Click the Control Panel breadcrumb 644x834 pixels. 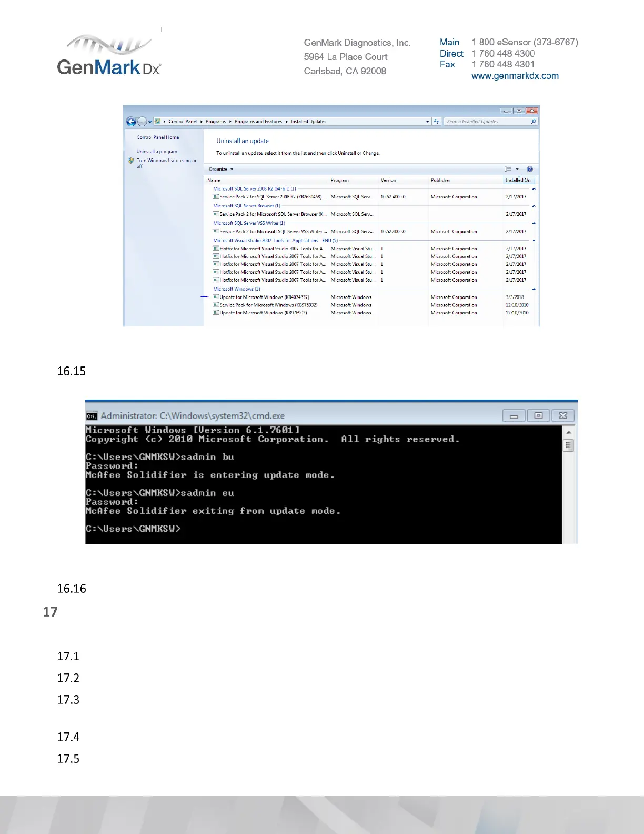[x=183, y=122]
